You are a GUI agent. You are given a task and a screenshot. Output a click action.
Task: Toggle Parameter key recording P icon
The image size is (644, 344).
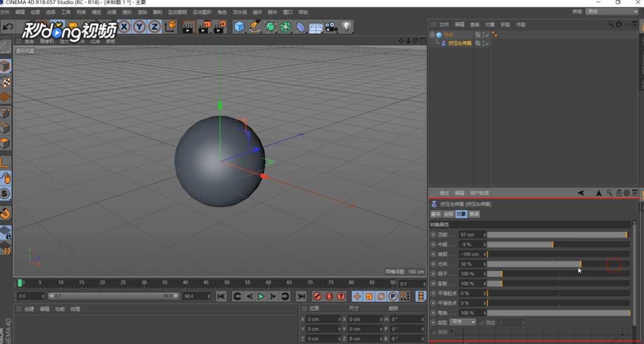pyautogui.click(x=393, y=296)
